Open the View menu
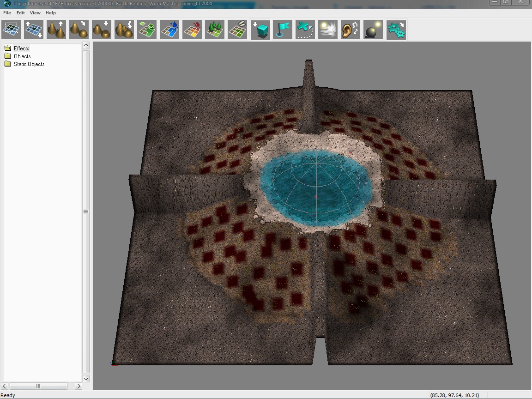 click(35, 13)
